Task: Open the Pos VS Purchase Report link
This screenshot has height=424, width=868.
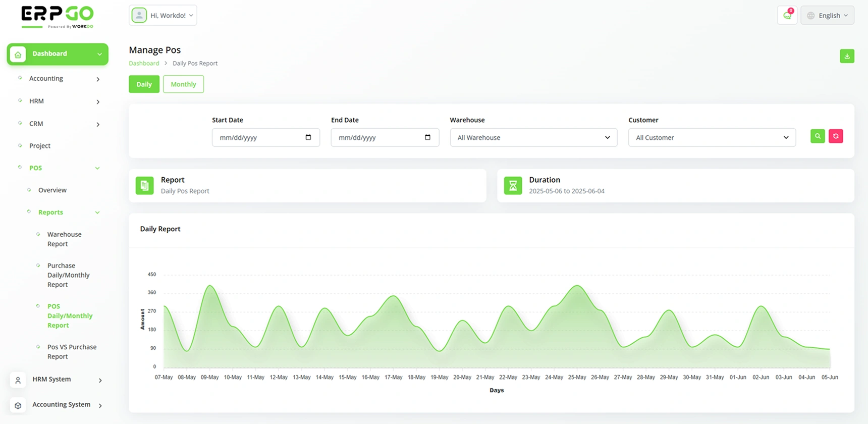Action: pos(72,352)
